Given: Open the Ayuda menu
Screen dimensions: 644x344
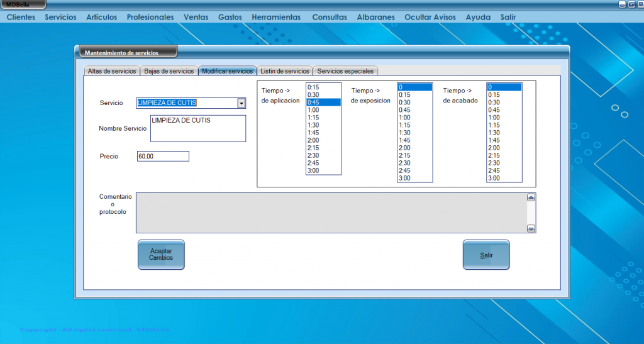Looking at the screenshot, I should [478, 17].
